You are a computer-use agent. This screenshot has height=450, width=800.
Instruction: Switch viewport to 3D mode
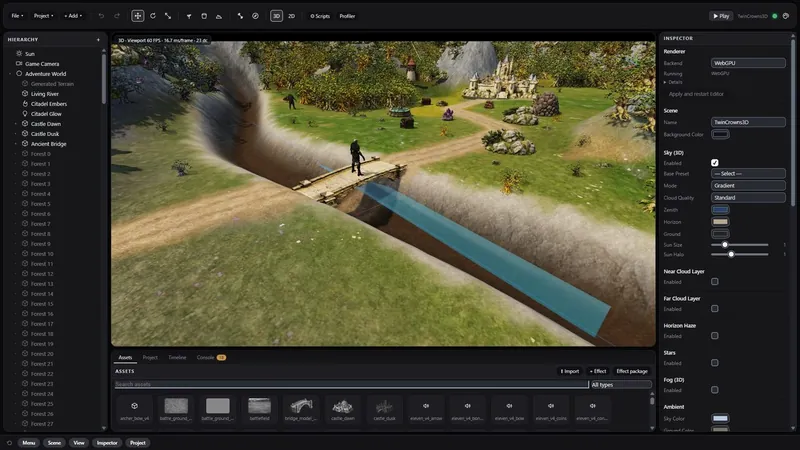point(276,16)
